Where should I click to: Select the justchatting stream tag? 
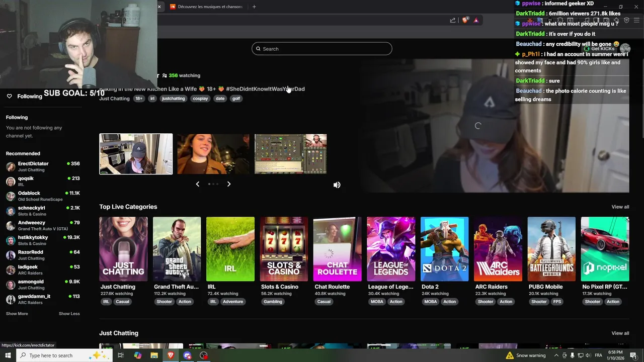point(173,99)
